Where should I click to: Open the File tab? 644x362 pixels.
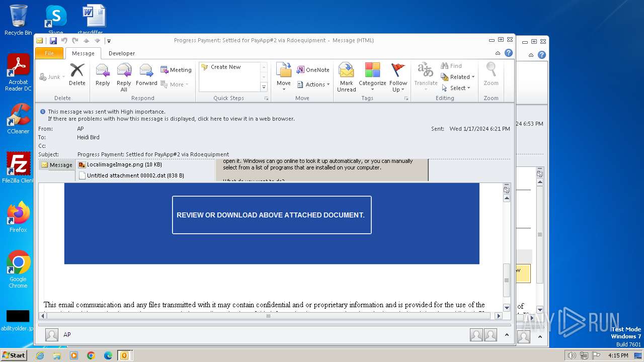coord(49,53)
